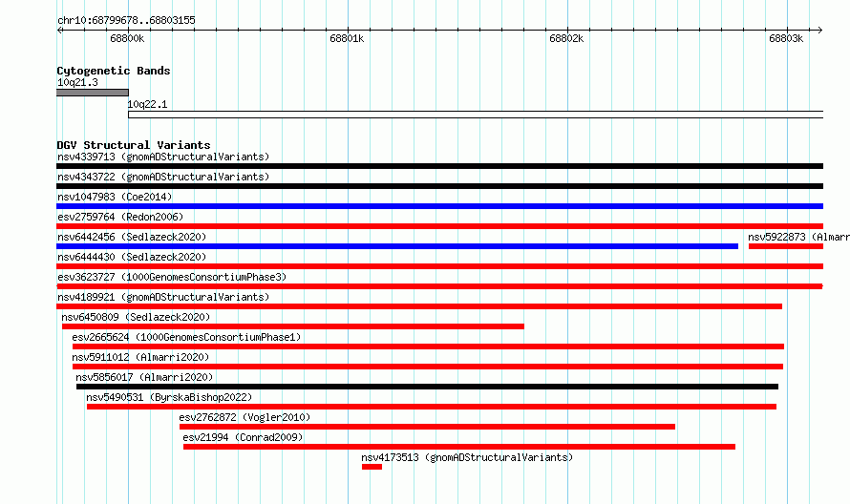Open variant label nsv1047983 (Coe2014)
Screen dimensions: 850x504
(x=115, y=198)
